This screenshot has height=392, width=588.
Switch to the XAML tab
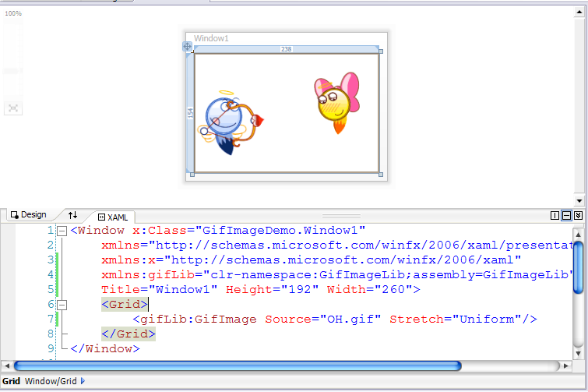pyautogui.click(x=113, y=217)
